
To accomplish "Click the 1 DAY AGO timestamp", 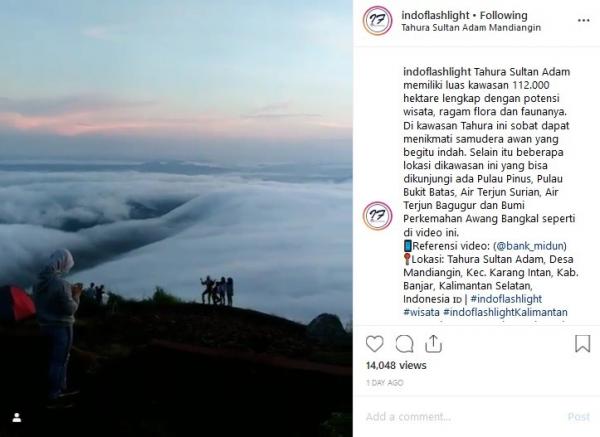I will 385,383.
